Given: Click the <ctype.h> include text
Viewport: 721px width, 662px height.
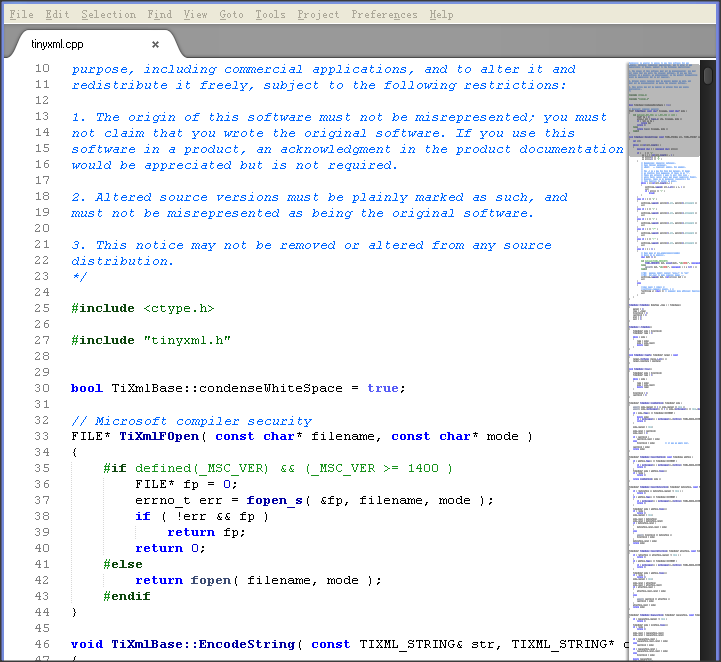Looking at the screenshot, I should click(179, 308).
